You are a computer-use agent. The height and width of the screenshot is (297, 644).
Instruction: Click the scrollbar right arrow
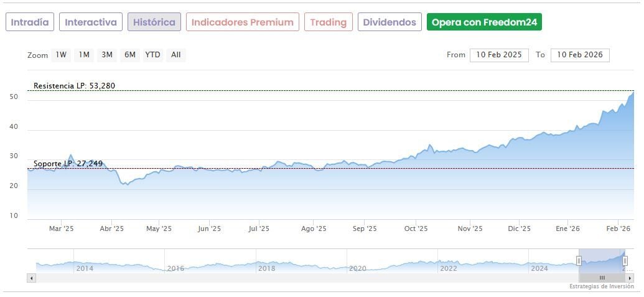pyautogui.click(x=630, y=278)
